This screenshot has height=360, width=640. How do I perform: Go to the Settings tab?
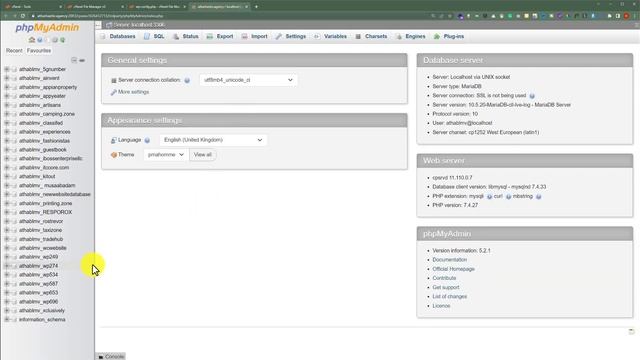tap(291, 36)
